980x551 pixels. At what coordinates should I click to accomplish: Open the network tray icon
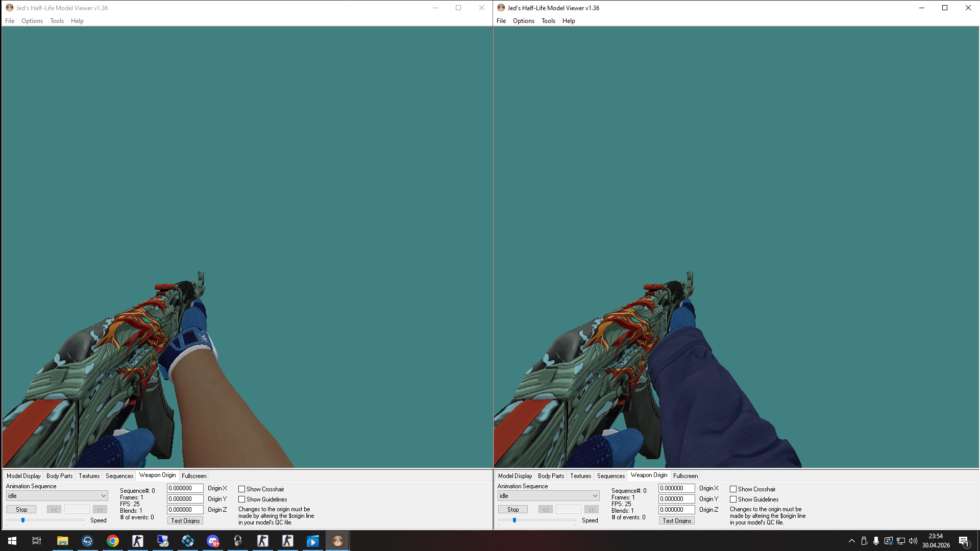(x=901, y=541)
